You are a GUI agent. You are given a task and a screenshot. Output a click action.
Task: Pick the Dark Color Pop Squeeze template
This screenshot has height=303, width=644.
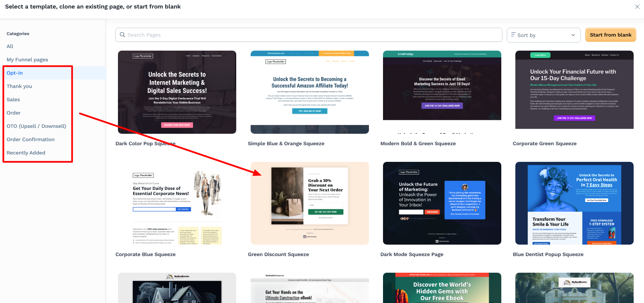(x=177, y=92)
